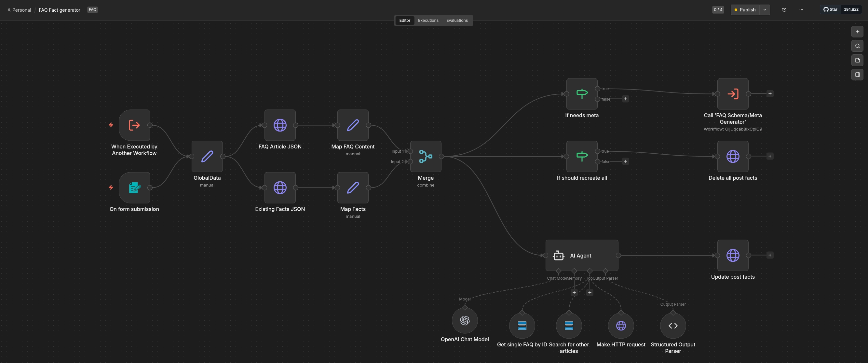Click the 0 / 4 counter badge

tap(718, 10)
